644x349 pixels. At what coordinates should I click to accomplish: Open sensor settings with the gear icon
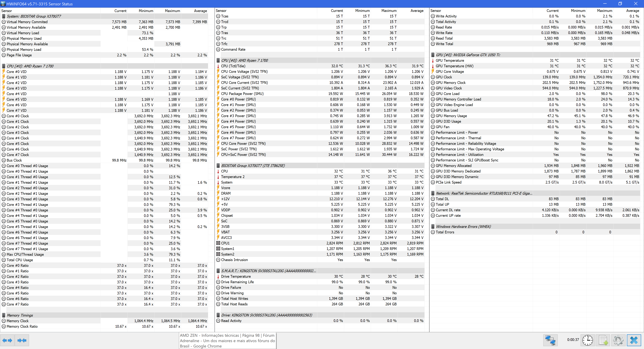tap(619, 340)
